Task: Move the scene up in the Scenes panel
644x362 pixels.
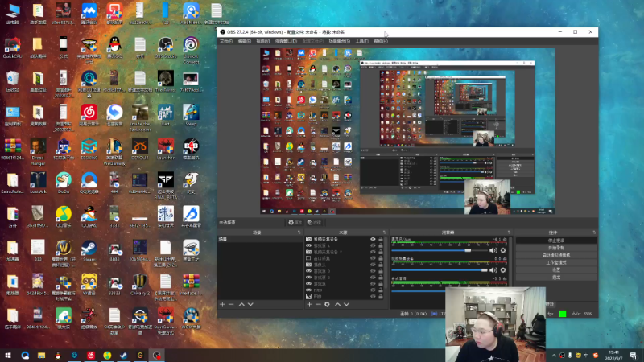Action: tap(242, 305)
